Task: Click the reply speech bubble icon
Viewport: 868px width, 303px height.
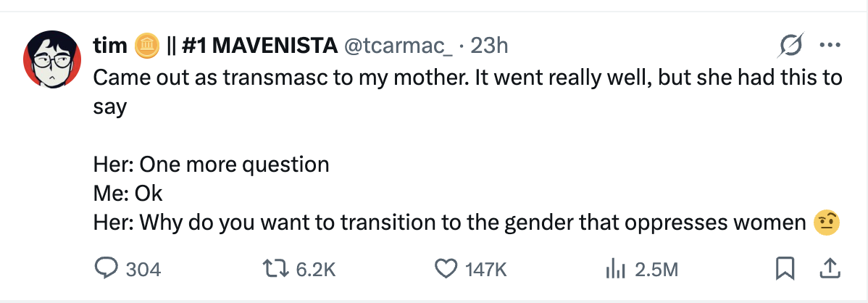Action: click(x=106, y=269)
